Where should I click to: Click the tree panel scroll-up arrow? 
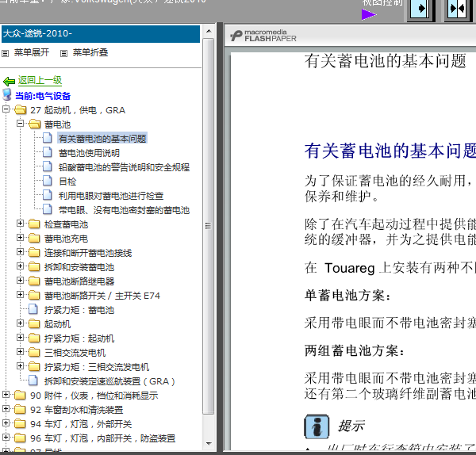[x=209, y=31]
